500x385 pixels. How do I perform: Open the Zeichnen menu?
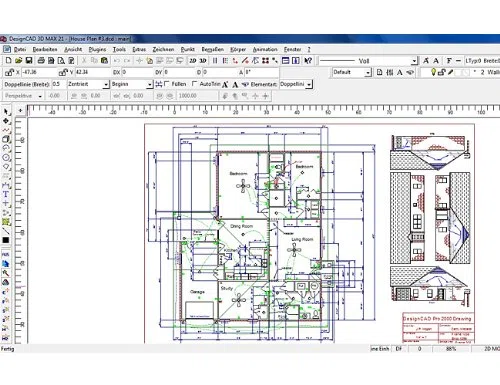pos(163,49)
